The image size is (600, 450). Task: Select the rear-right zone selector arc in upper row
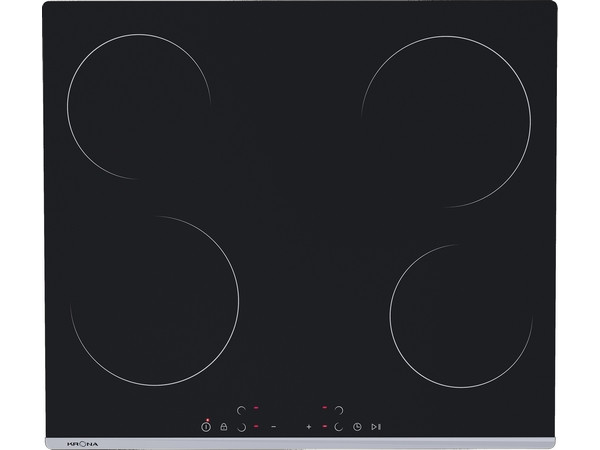[339, 411]
